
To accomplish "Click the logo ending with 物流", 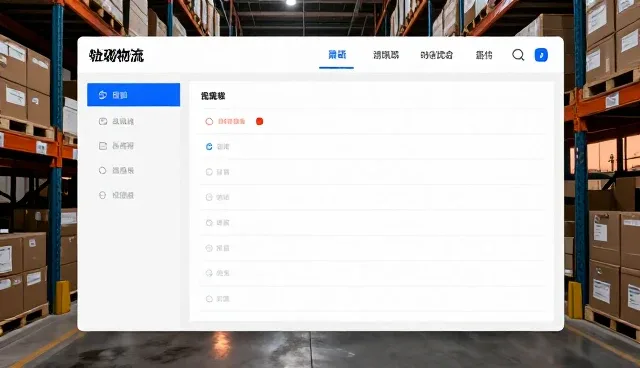I will click(116, 55).
